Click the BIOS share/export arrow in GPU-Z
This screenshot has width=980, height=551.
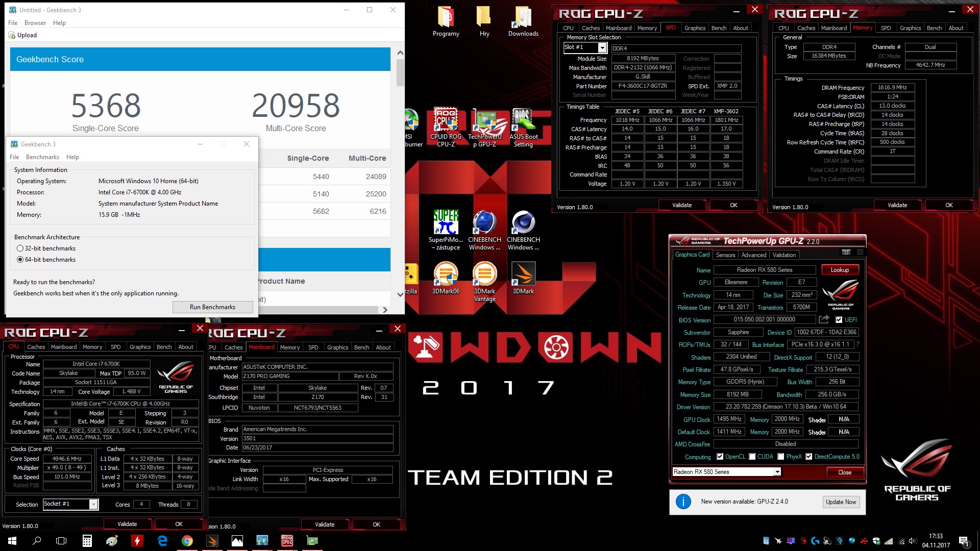pyautogui.click(x=824, y=319)
